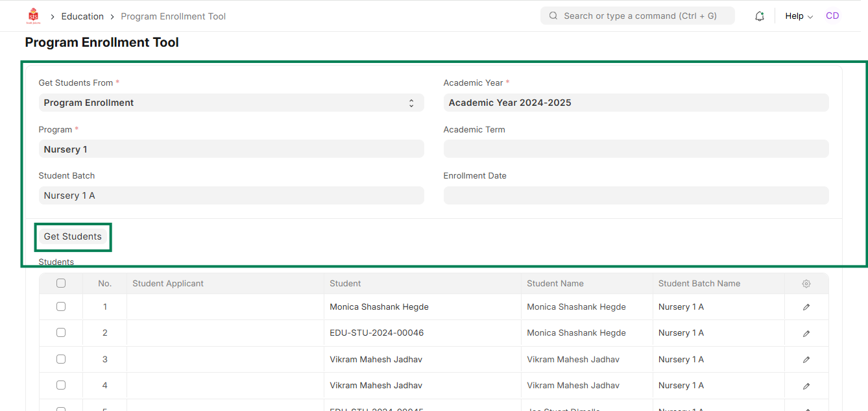Toggle the select-all checkbox in table header
The image size is (868, 411).
(x=61, y=283)
